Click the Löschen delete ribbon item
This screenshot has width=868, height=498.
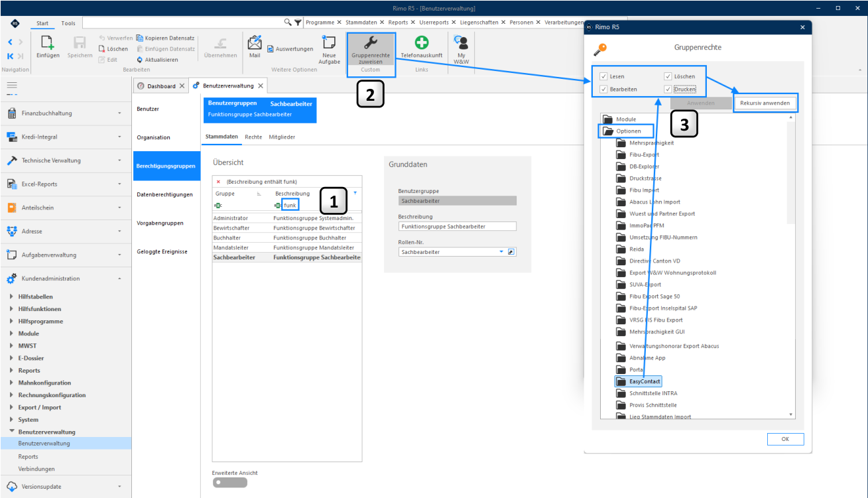coord(113,49)
